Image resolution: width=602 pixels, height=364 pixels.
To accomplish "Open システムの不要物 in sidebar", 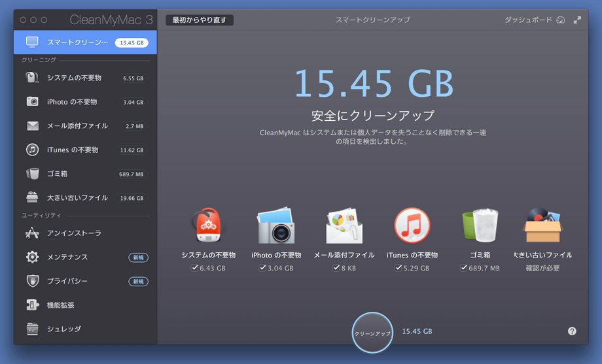I will pyautogui.click(x=85, y=78).
